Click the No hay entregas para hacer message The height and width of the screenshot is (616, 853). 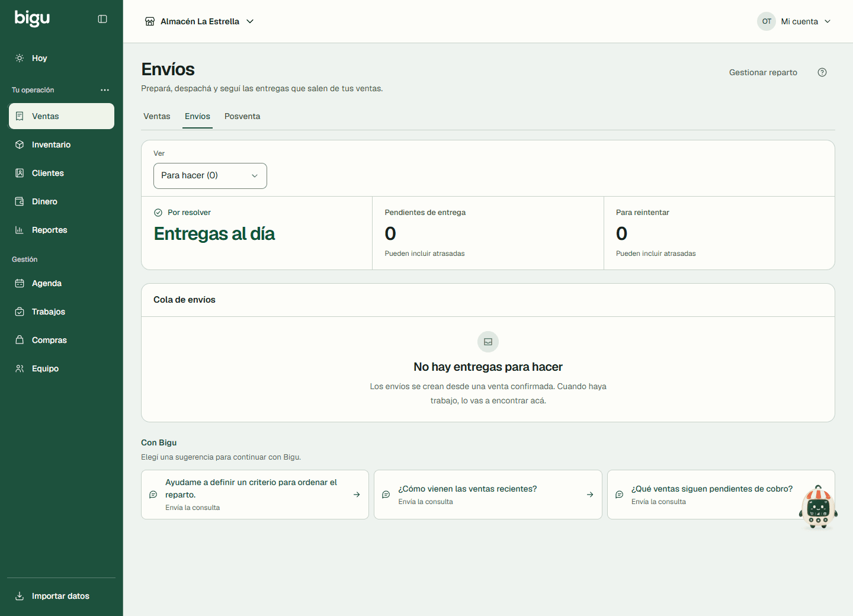pos(488,367)
